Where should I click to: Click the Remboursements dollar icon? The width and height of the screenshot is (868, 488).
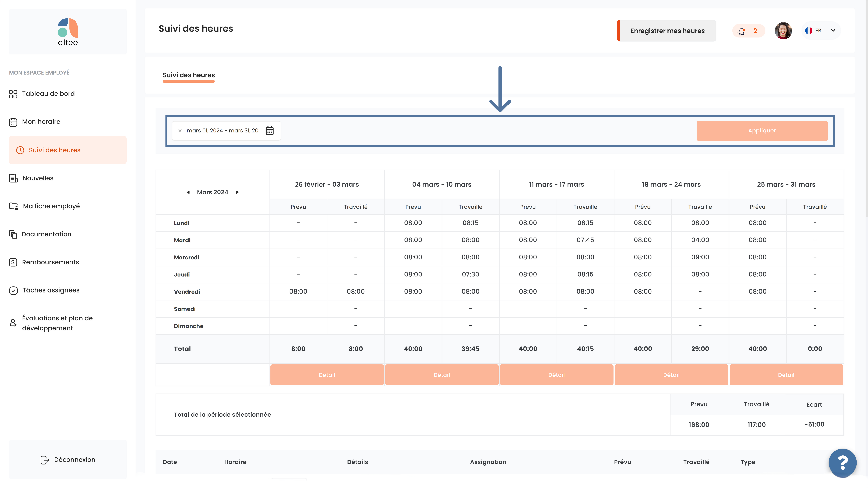click(13, 262)
